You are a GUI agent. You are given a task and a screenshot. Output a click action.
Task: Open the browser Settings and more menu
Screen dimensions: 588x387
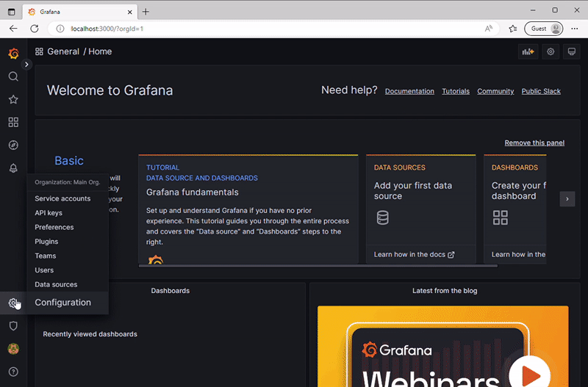(x=575, y=29)
